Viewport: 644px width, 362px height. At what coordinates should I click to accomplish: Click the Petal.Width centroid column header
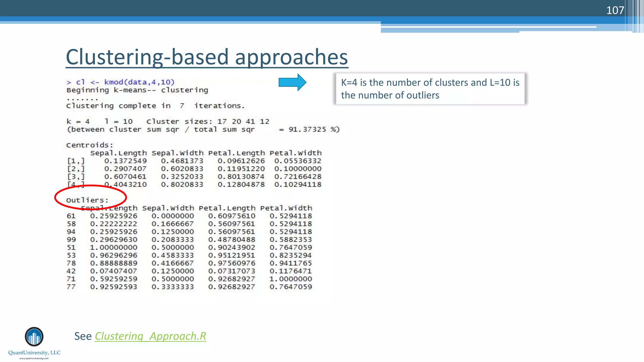[x=296, y=153]
